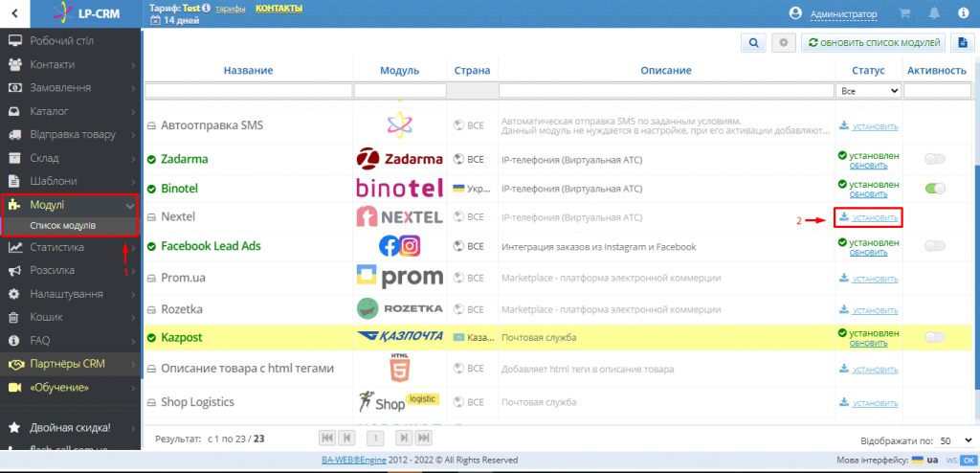Screen dimensions: 980x473
Task: Click the Prom module logo
Action: (399, 277)
